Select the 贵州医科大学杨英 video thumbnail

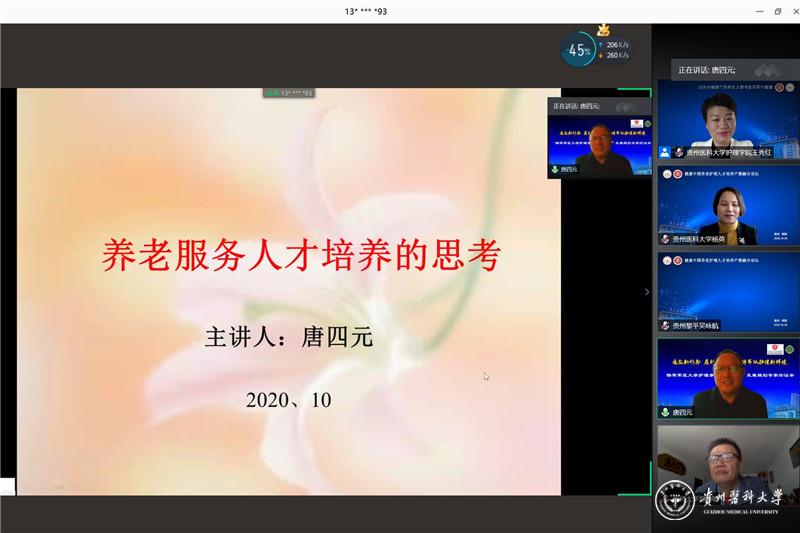726,205
